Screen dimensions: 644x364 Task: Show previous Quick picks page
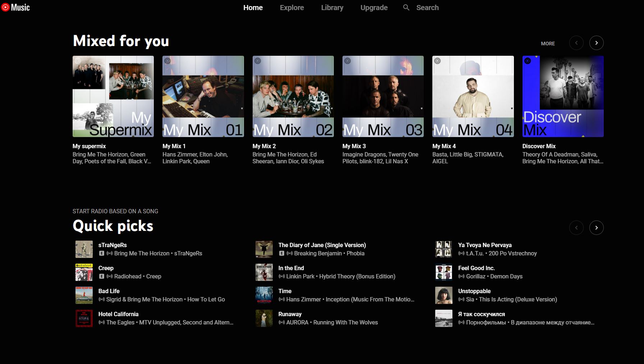coord(576,228)
